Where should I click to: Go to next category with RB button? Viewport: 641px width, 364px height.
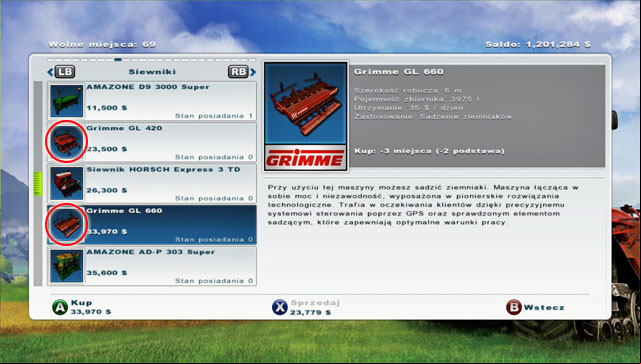pyautogui.click(x=238, y=72)
